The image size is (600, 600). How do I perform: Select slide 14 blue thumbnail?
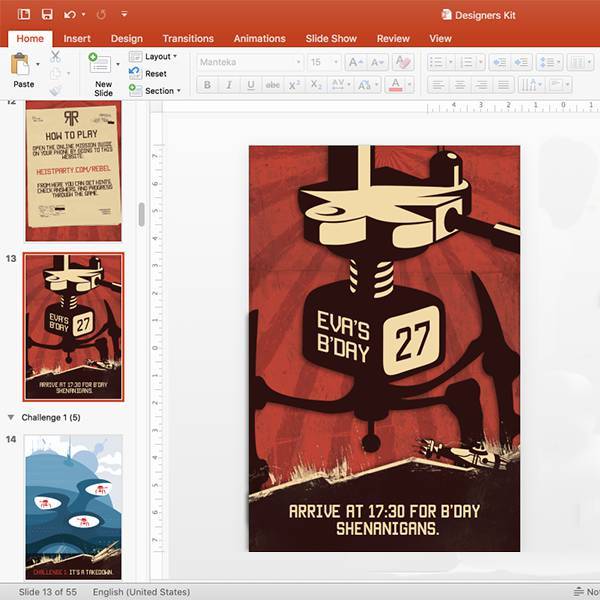pos(73,507)
